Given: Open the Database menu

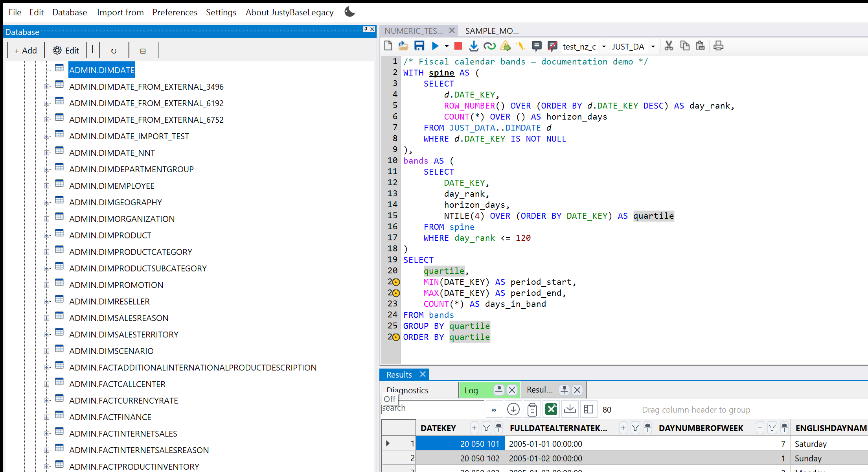Looking at the screenshot, I should (x=70, y=12).
